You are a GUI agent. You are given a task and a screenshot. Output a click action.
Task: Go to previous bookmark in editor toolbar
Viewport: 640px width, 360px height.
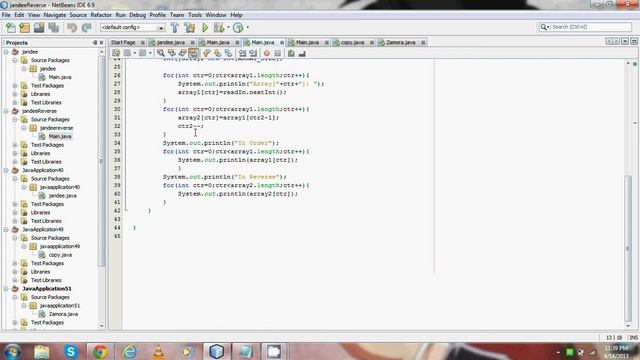207,53
